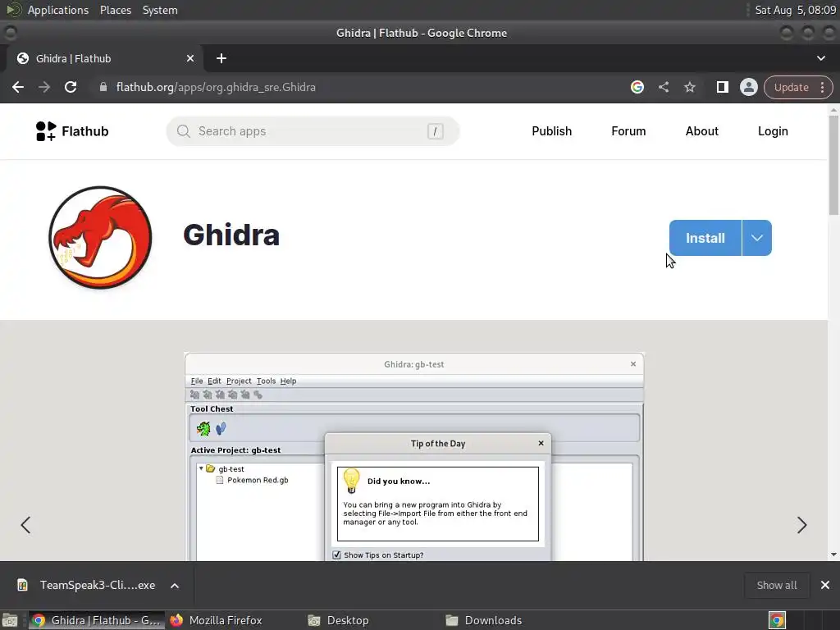The image size is (840, 630).
Task: Open the Applications menu
Action: 58,10
